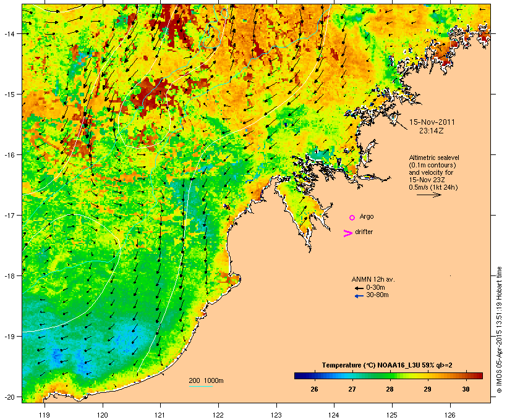This screenshot has width=507, height=420.
Task: Click the latitude axis label -17
Action: pyautogui.click(x=9, y=215)
